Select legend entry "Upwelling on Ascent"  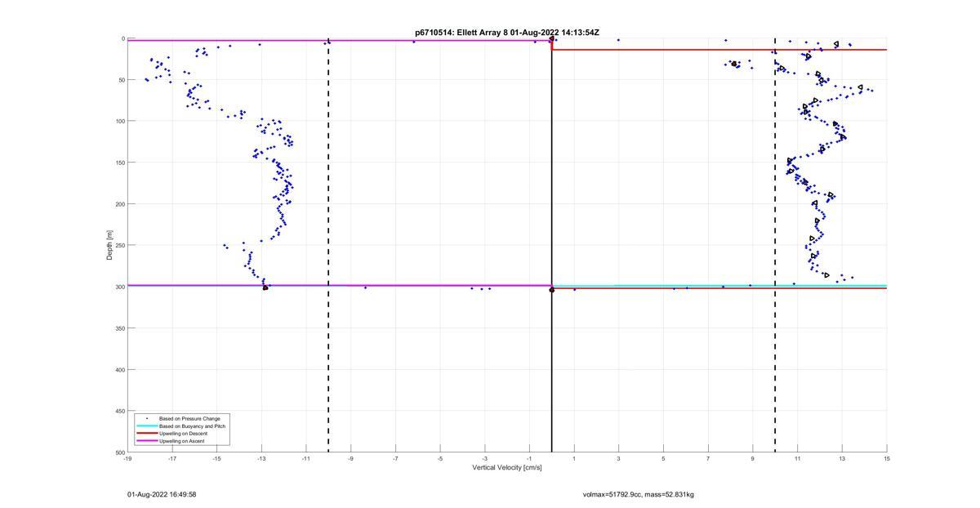182,441
